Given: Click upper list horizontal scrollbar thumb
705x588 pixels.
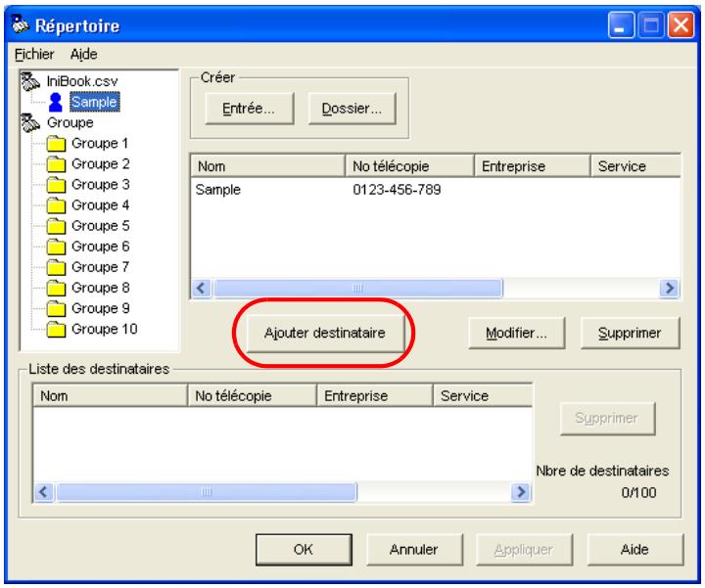Looking at the screenshot, I should (358, 288).
